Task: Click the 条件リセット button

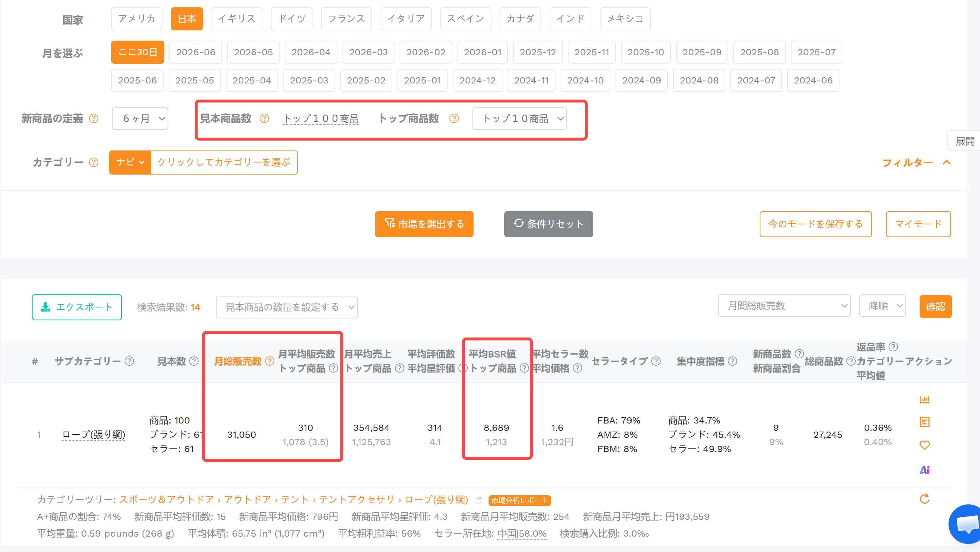Action: (x=548, y=224)
